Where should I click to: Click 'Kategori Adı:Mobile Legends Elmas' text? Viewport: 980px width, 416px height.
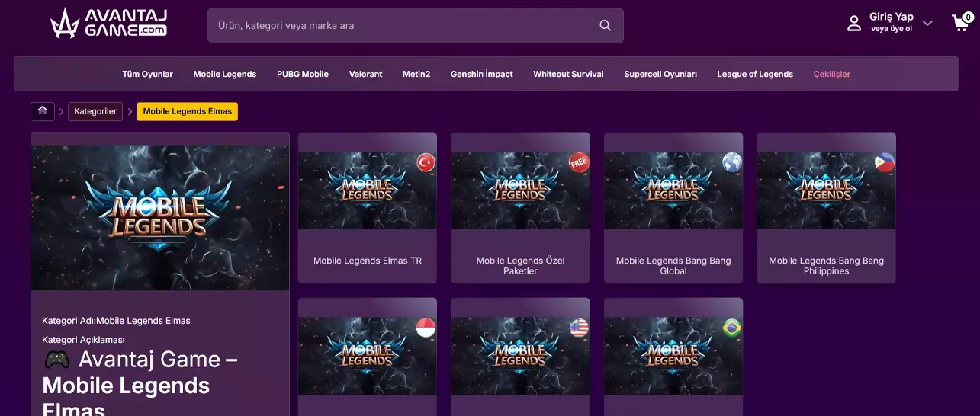(116, 321)
